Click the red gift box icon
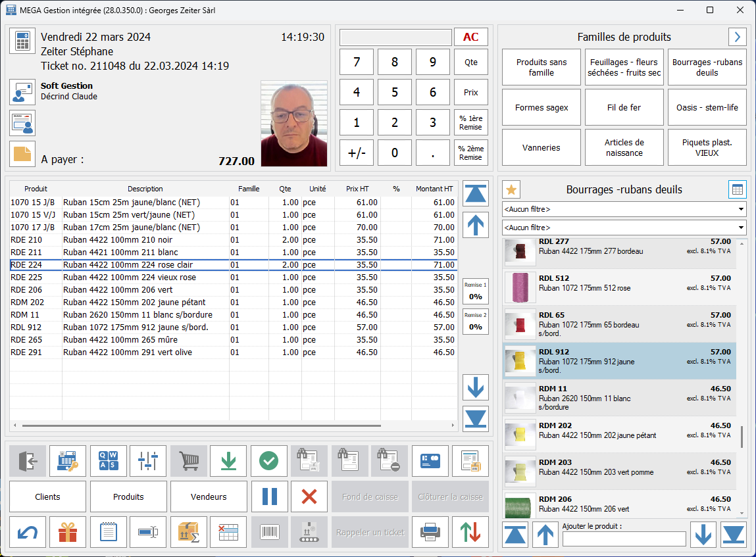756x557 pixels. coord(68,532)
